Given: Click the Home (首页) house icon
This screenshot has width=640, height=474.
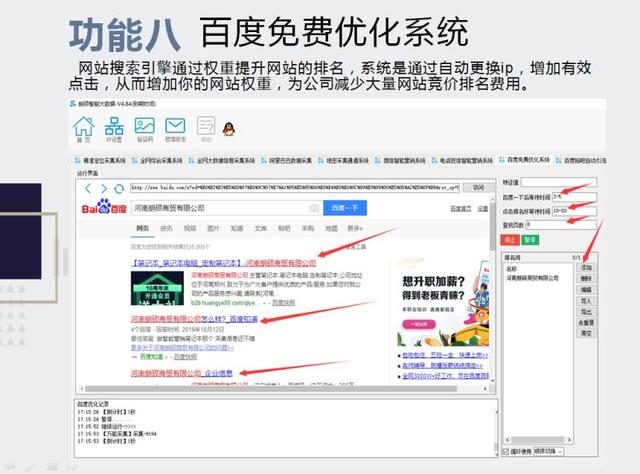Looking at the screenshot, I should point(84,127).
